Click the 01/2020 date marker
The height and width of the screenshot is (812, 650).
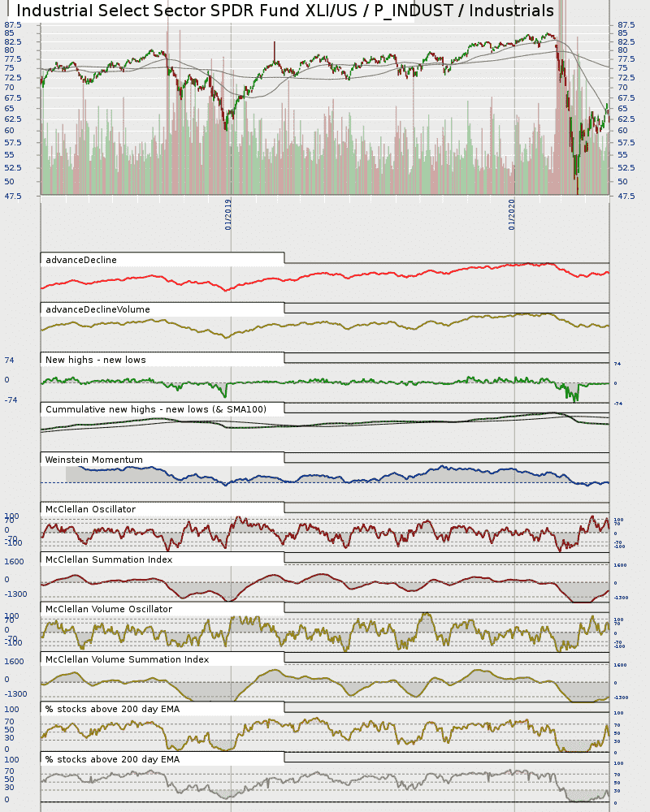coord(512,214)
